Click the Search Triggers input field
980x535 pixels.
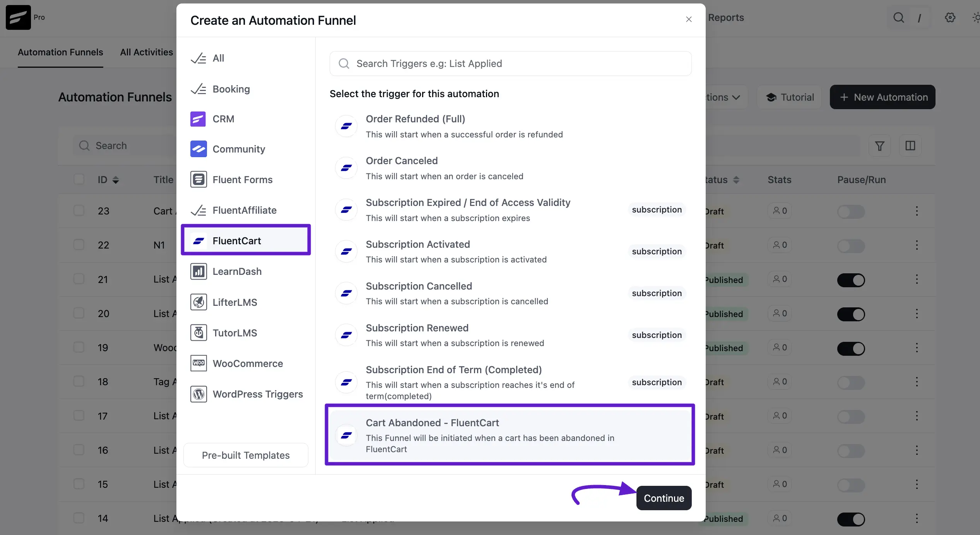coord(510,63)
